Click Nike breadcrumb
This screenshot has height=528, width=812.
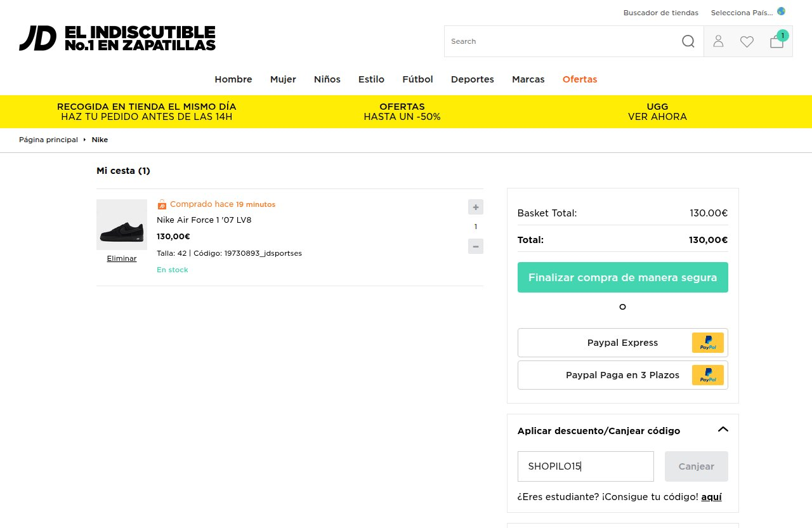pyautogui.click(x=100, y=140)
